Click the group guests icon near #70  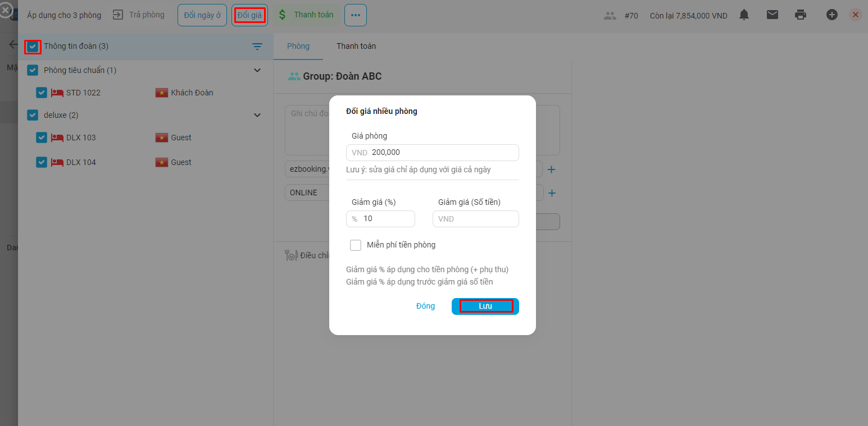[610, 16]
